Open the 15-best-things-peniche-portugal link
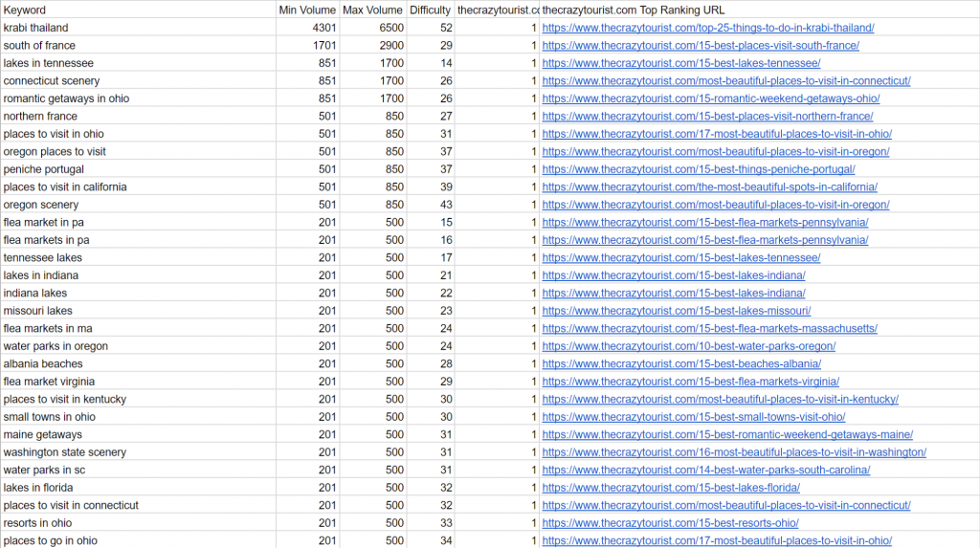 tap(699, 169)
